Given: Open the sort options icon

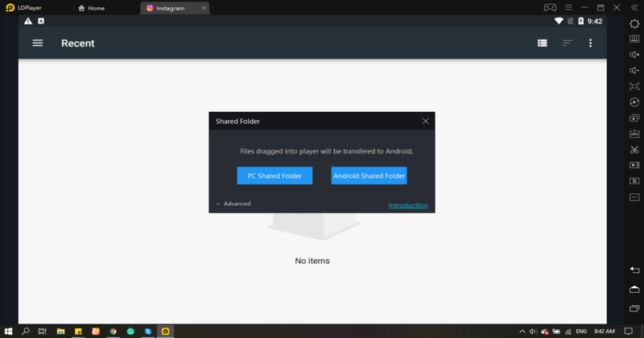Looking at the screenshot, I should 568,43.
